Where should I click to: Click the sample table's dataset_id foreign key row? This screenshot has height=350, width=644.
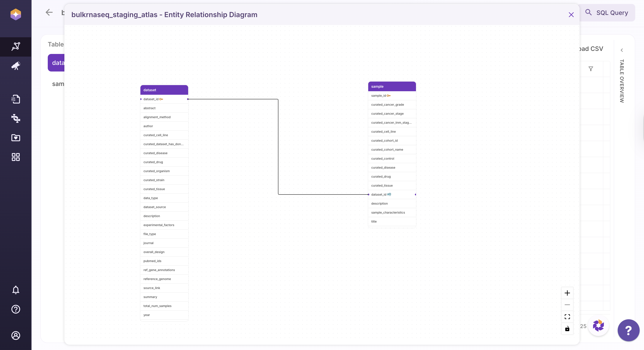(392, 195)
